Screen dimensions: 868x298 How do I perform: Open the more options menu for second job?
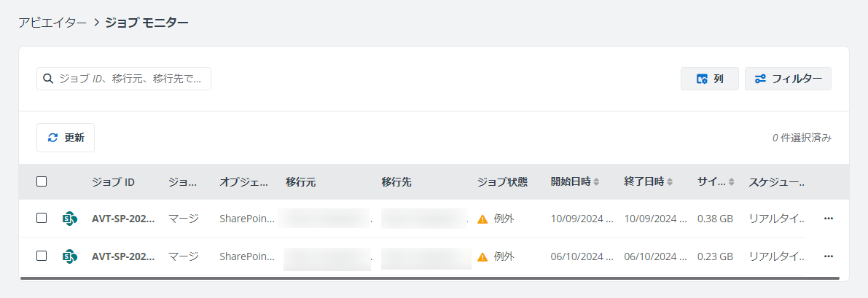pos(828,256)
